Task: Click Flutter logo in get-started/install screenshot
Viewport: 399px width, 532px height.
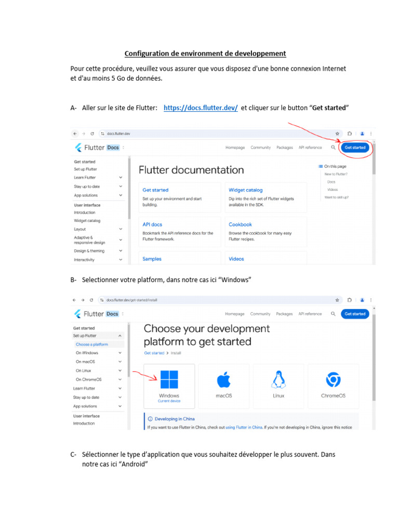Action: 78,314
